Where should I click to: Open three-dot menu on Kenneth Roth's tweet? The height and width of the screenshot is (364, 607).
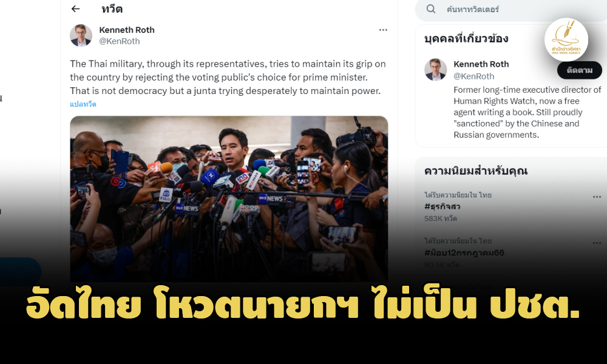[x=383, y=30]
